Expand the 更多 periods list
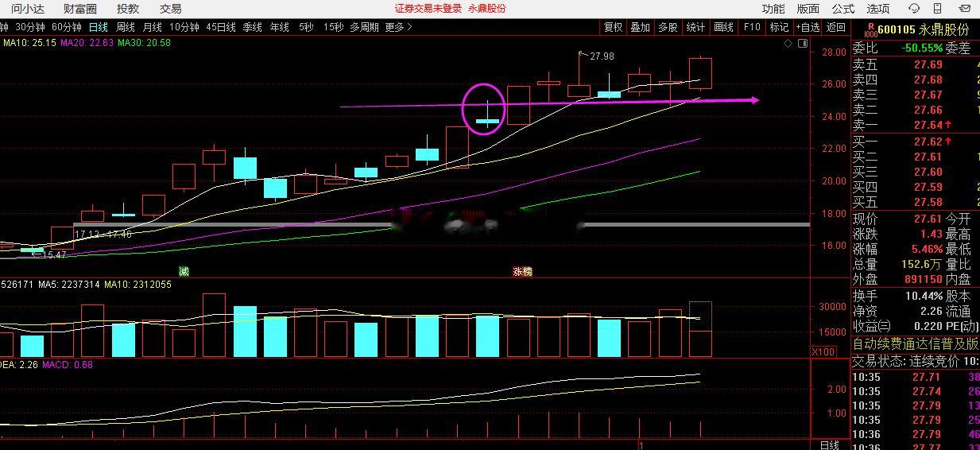The image size is (980, 450). (398, 27)
